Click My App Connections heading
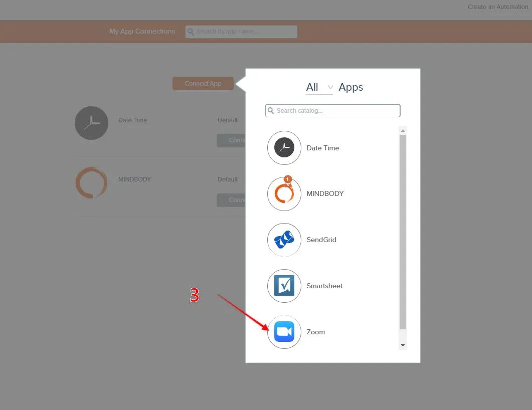Image resolution: width=532 pixels, height=410 pixels. coord(142,31)
